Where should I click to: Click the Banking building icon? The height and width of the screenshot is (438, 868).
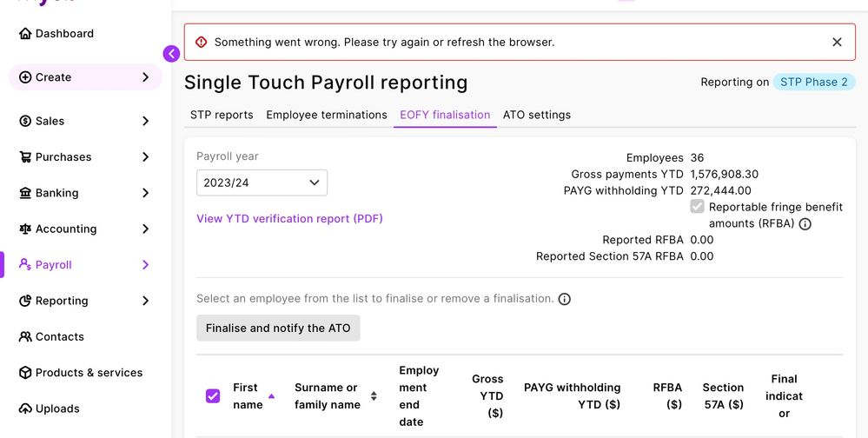click(x=25, y=193)
